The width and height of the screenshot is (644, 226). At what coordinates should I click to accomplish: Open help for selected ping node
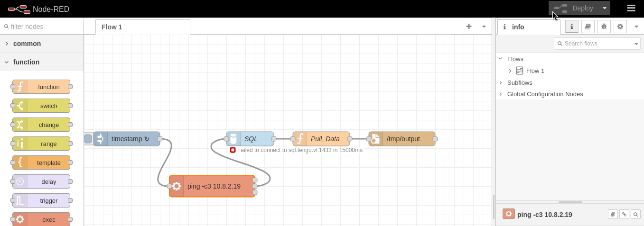tap(613, 214)
